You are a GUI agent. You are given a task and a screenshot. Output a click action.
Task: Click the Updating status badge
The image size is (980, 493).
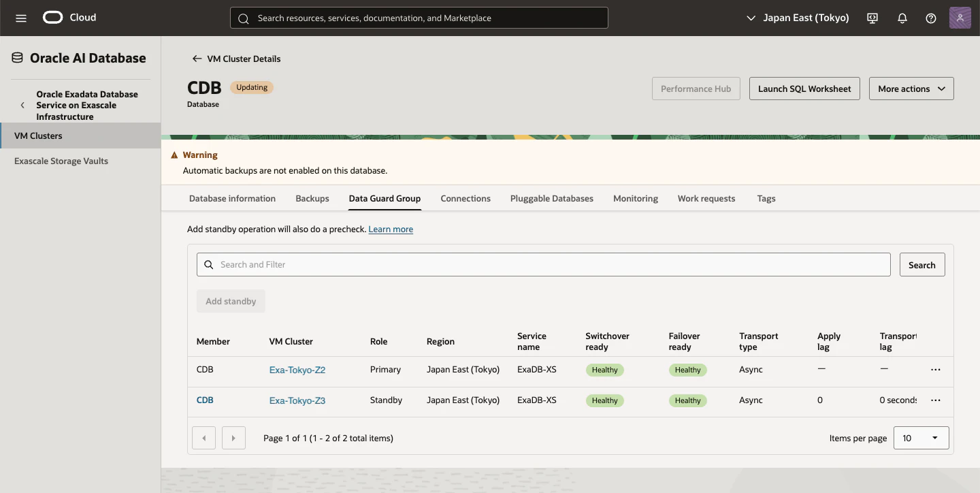(252, 87)
